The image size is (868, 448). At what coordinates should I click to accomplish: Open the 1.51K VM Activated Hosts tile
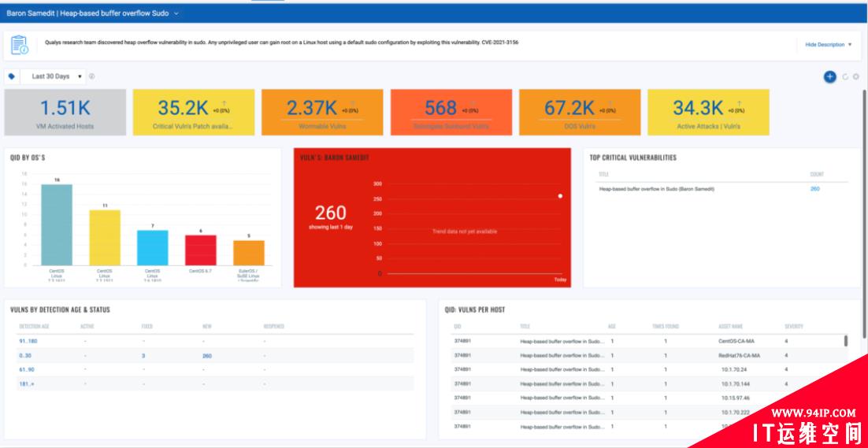[x=65, y=113]
